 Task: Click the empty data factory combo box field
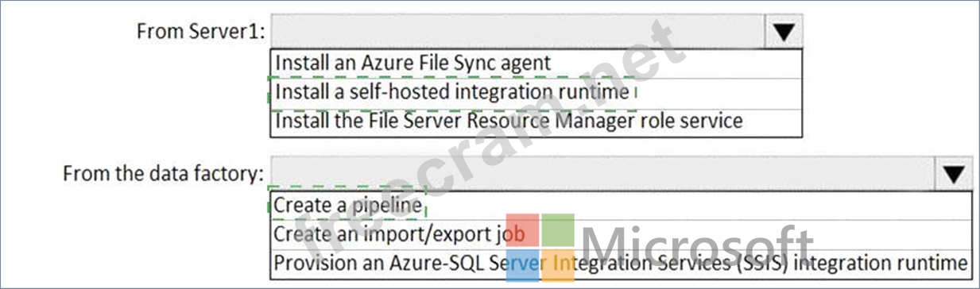603,173
